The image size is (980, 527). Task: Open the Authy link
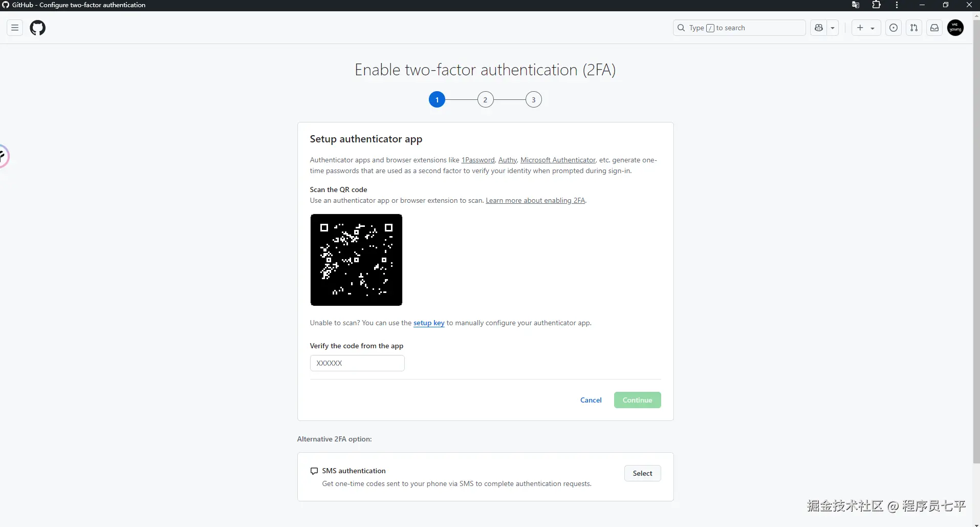tap(508, 160)
